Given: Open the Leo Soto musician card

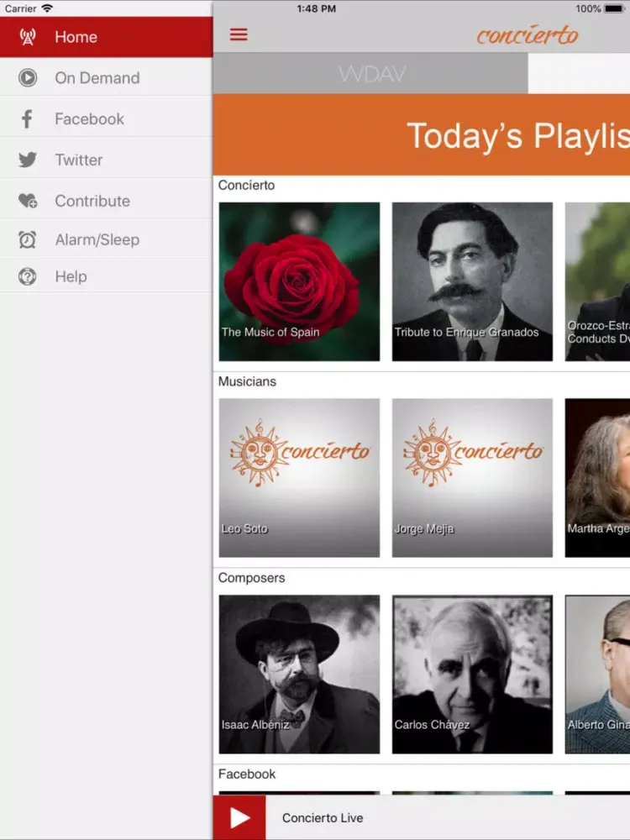Looking at the screenshot, I should pyautogui.click(x=299, y=478).
